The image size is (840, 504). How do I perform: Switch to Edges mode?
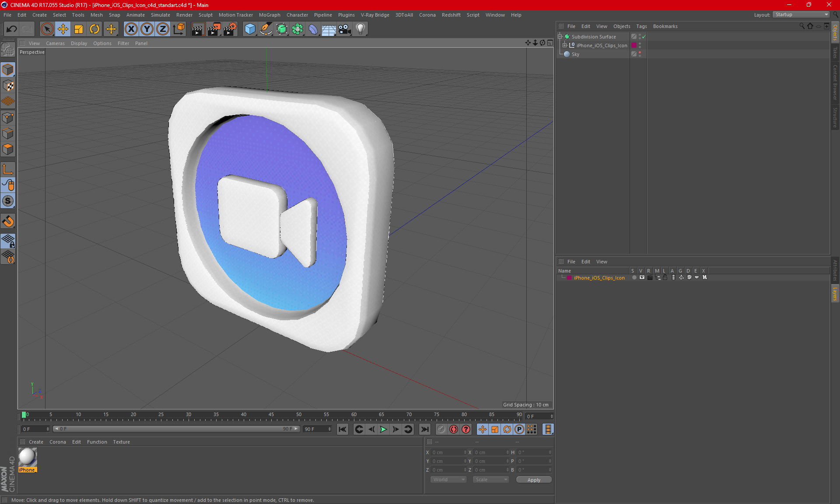8,133
